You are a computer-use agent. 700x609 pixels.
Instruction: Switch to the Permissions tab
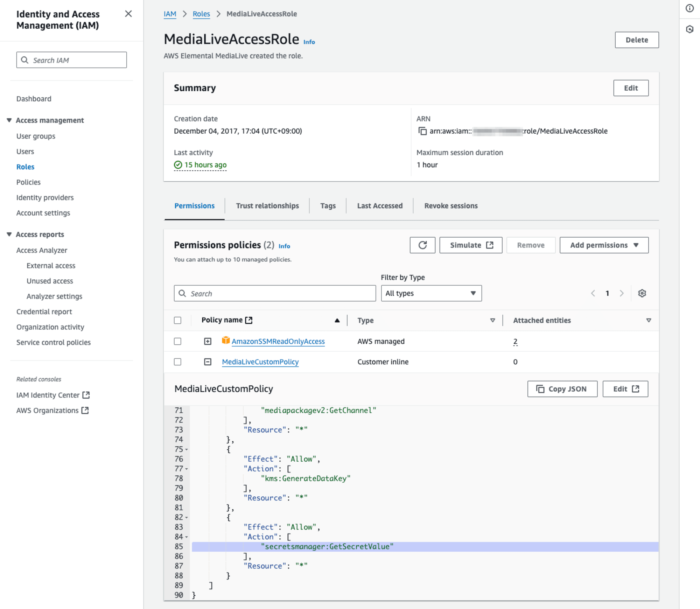coord(194,206)
